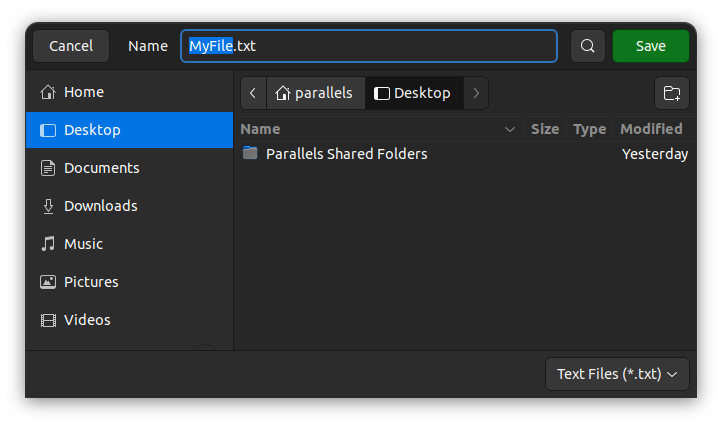
Task: Click the Parallels Shared Folders folder icon
Action: coord(250,154)
